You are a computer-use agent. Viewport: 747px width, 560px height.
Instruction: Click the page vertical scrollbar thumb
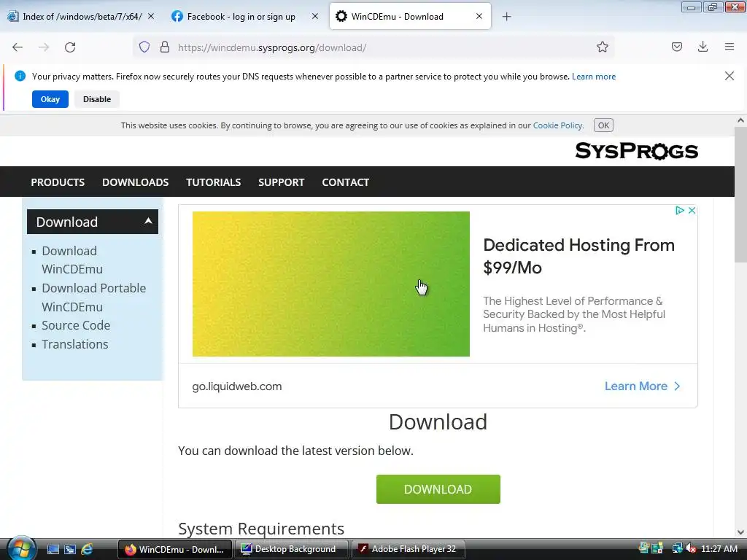tap(740, 194)
